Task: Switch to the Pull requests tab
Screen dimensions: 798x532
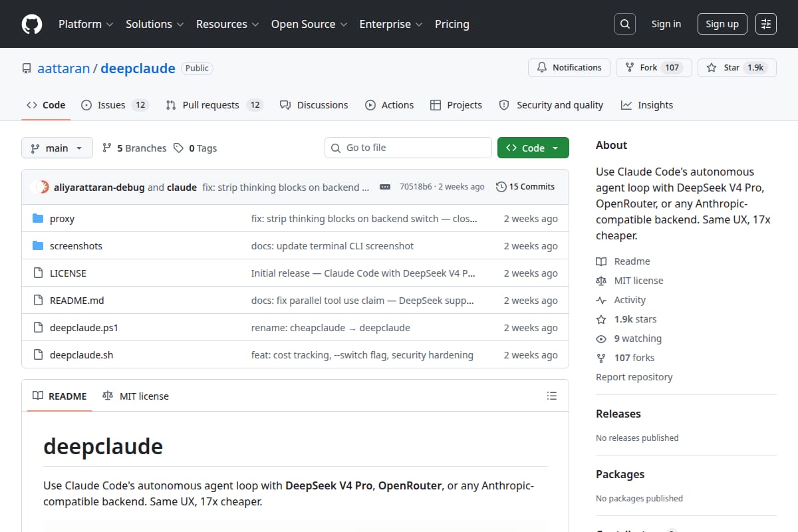Action: [214, 105]
